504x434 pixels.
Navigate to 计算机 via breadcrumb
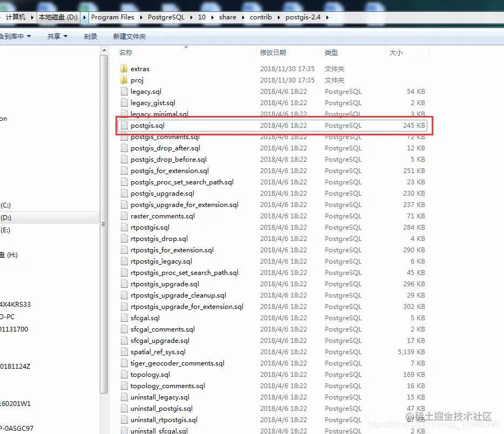pos(20,17)
